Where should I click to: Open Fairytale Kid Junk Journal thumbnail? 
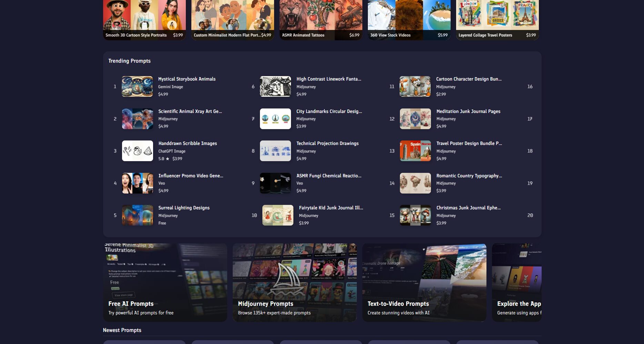[278, 215]
